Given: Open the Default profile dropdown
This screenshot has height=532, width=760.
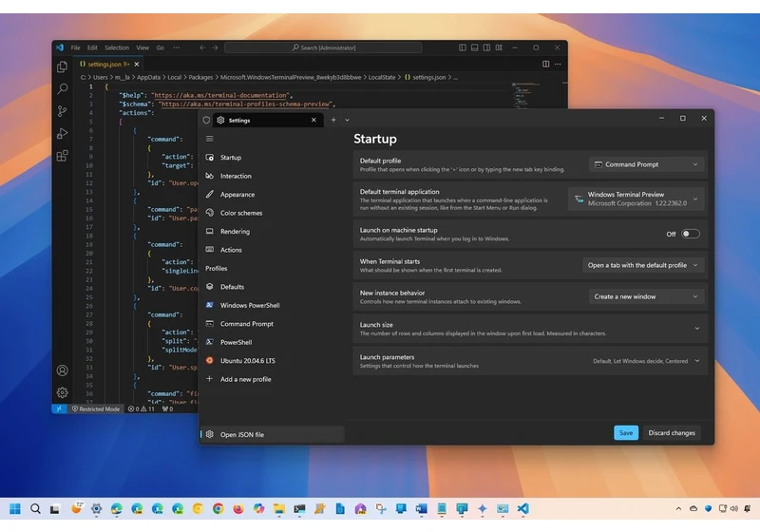Looking at the screenshot, I should (646, 164).
